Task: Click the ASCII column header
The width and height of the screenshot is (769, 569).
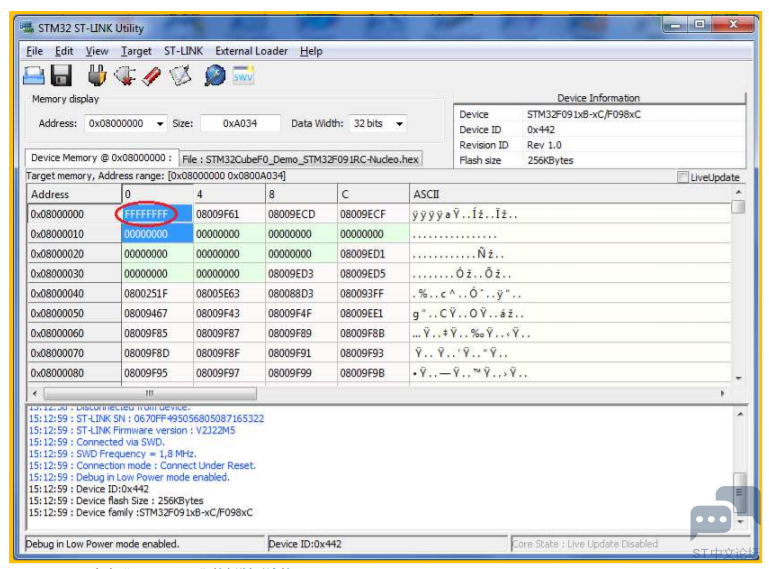Action: pos(570,194)
